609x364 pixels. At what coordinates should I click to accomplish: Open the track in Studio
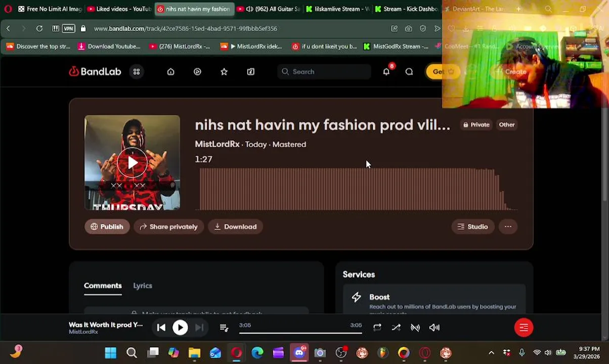pos(473,226)
